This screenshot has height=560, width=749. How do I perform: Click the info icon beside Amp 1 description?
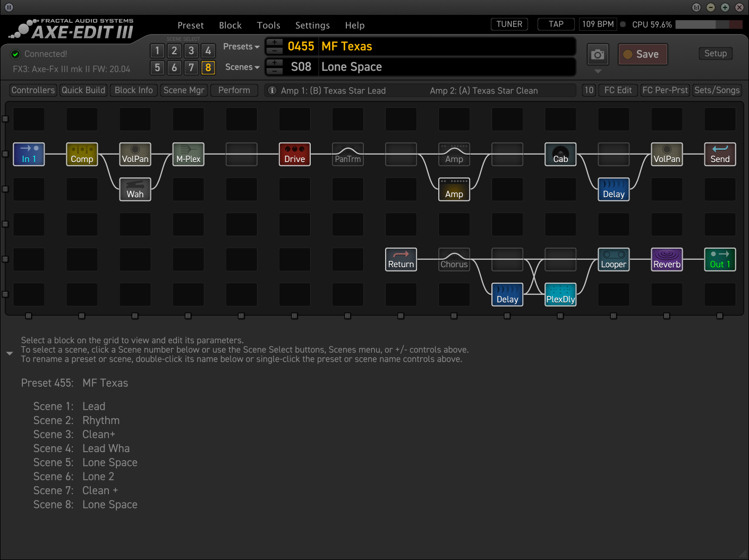272,90
